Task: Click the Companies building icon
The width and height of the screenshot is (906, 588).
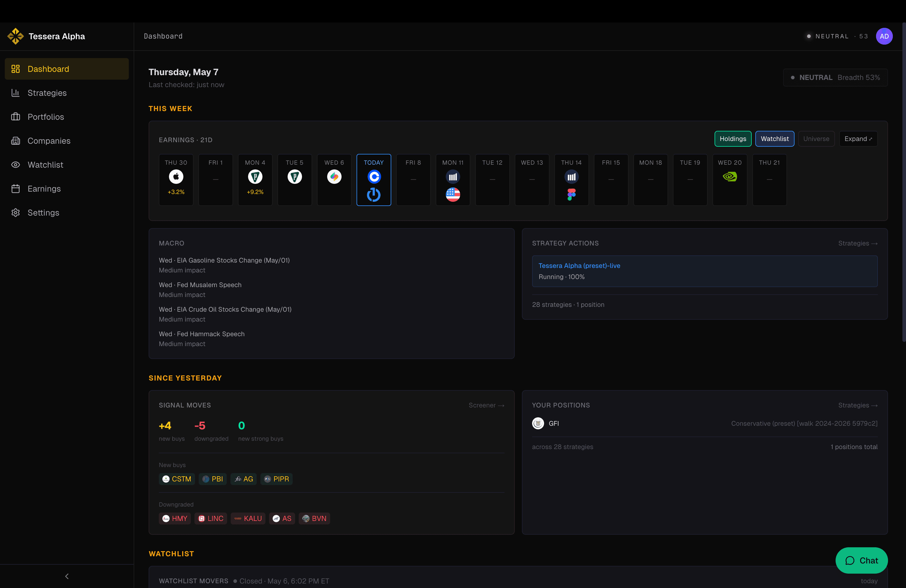Action: click(16, 141)
